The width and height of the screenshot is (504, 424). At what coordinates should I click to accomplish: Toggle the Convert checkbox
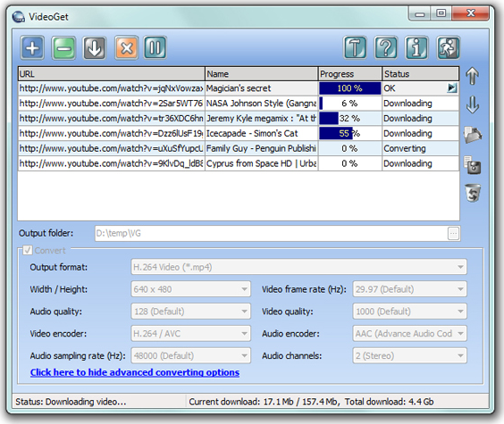(x=28, y=250)
